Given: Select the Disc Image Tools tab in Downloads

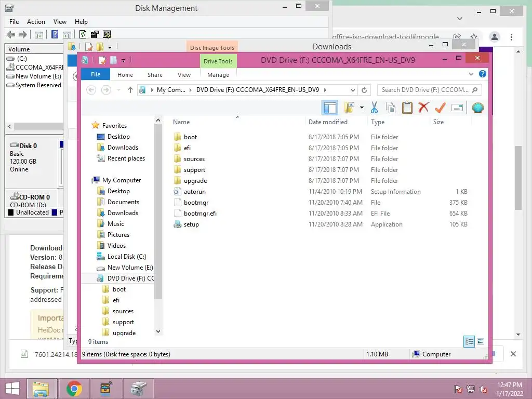Looking at the screenshot, I should click(212, 47).
